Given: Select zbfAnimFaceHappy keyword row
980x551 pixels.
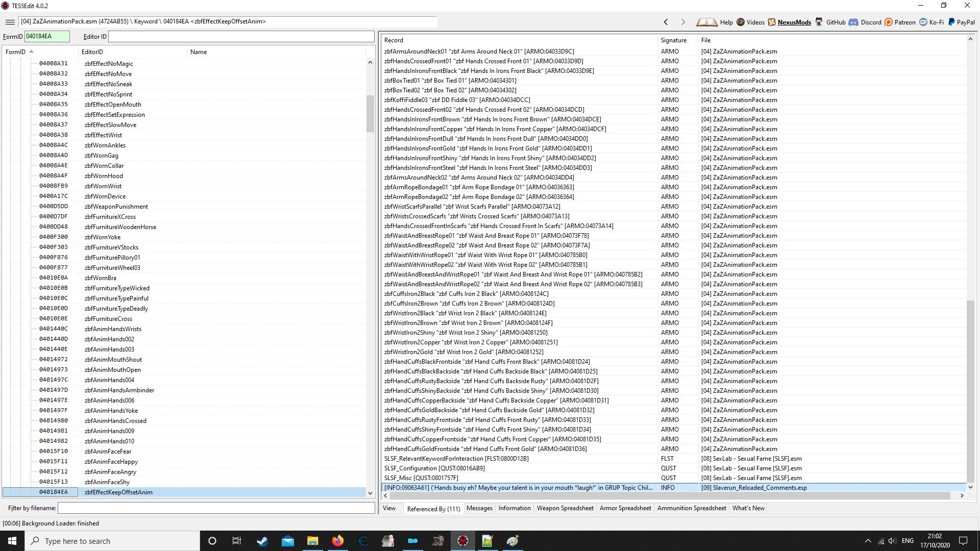Looking at the screenshot, I should click(x=184, y=461).
